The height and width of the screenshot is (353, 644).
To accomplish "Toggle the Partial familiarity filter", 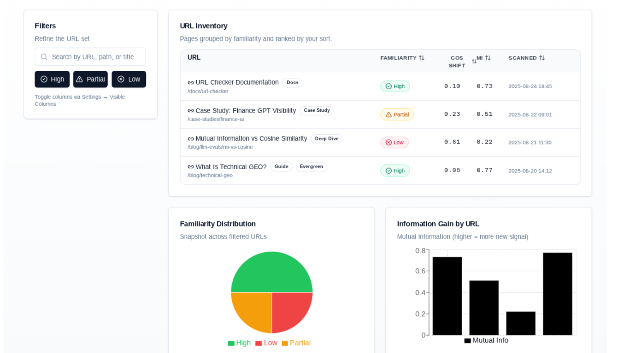I will click(90, 79).
